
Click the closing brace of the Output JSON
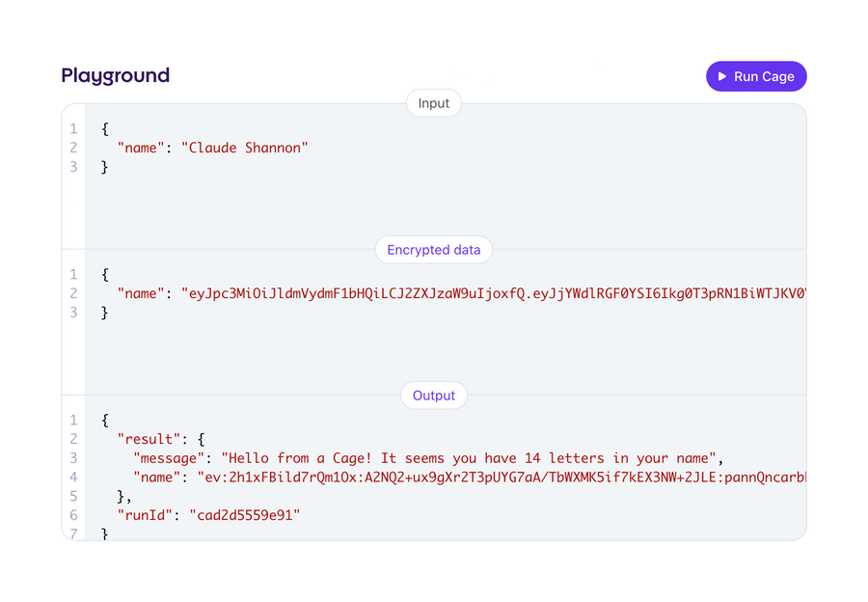[x=103, y=532]
